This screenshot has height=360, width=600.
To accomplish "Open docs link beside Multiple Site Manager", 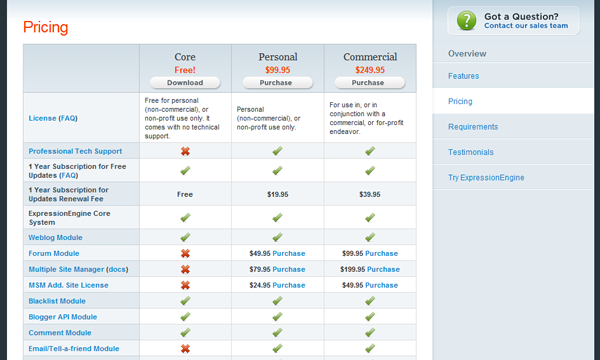I will point(117,269).
